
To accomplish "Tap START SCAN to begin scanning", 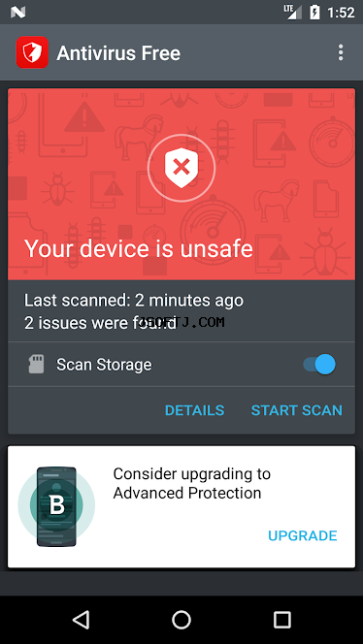I will (296, 410).
